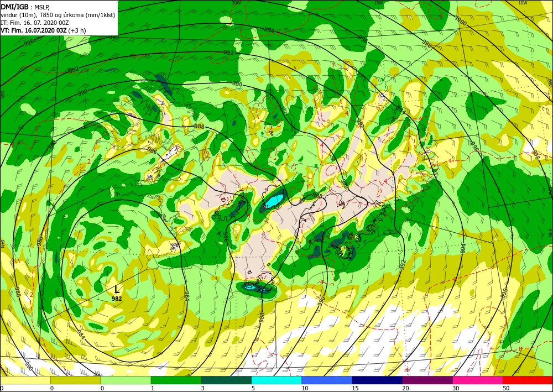Screen dimensions: 553x392
Task: Click the 20W longitude label
Action: tap(236, 3)
